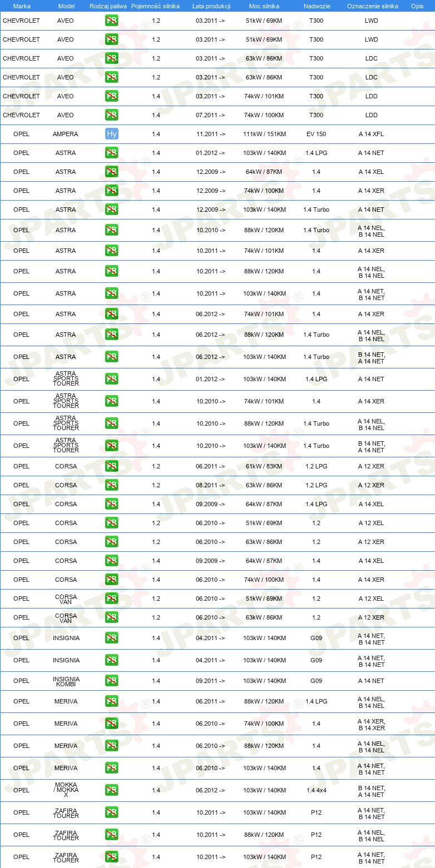Click the 08.2011 -> production date cell
Viewport: 435px width, 868px height.
[211, 485]
